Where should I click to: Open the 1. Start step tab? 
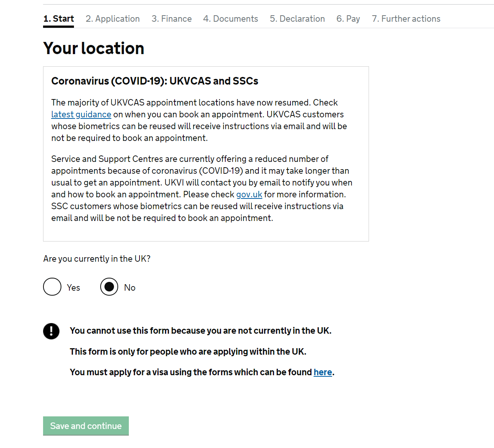[59, 19]
